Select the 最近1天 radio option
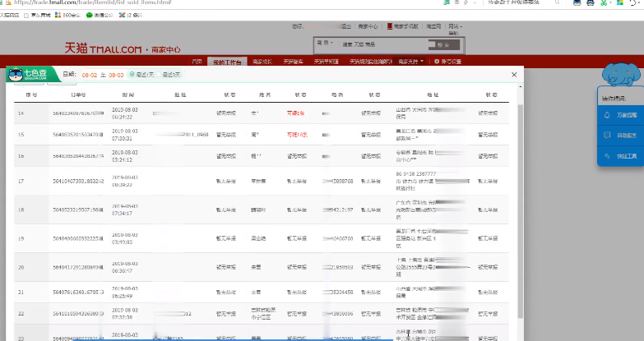The width and height of the screenshot is (644, 341). click(x=141, y=75)
